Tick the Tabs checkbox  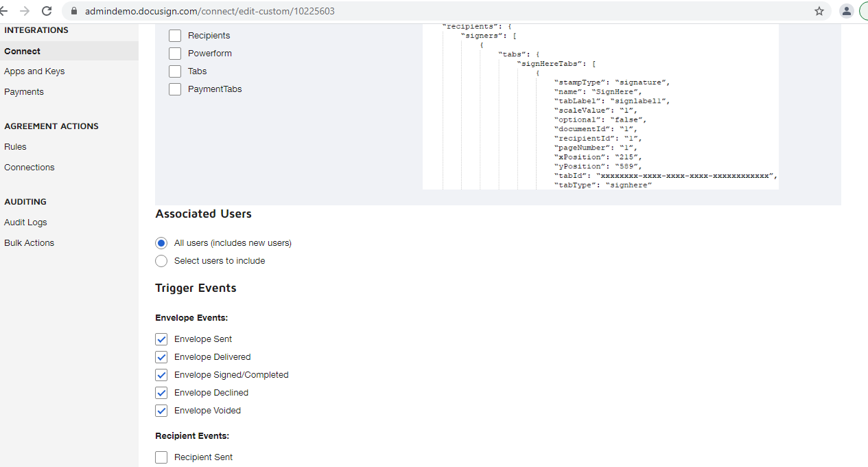click(x=175, y=71)
